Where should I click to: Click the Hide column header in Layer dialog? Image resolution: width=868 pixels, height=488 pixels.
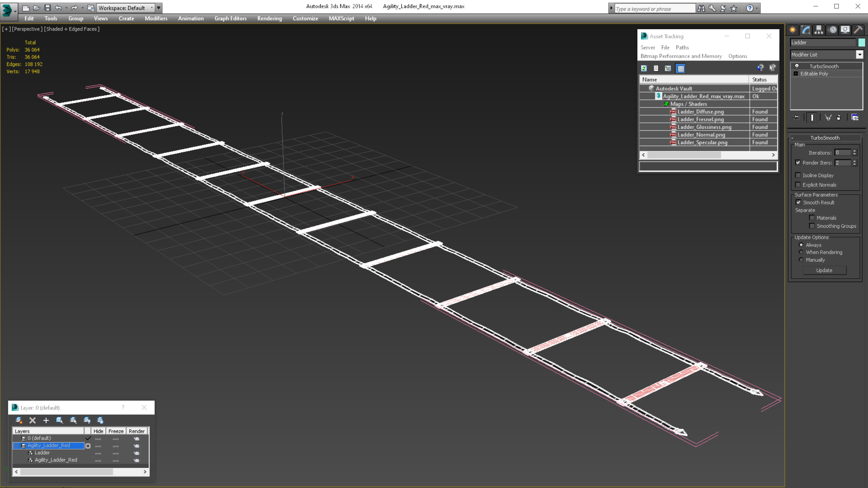coord(98,431)
